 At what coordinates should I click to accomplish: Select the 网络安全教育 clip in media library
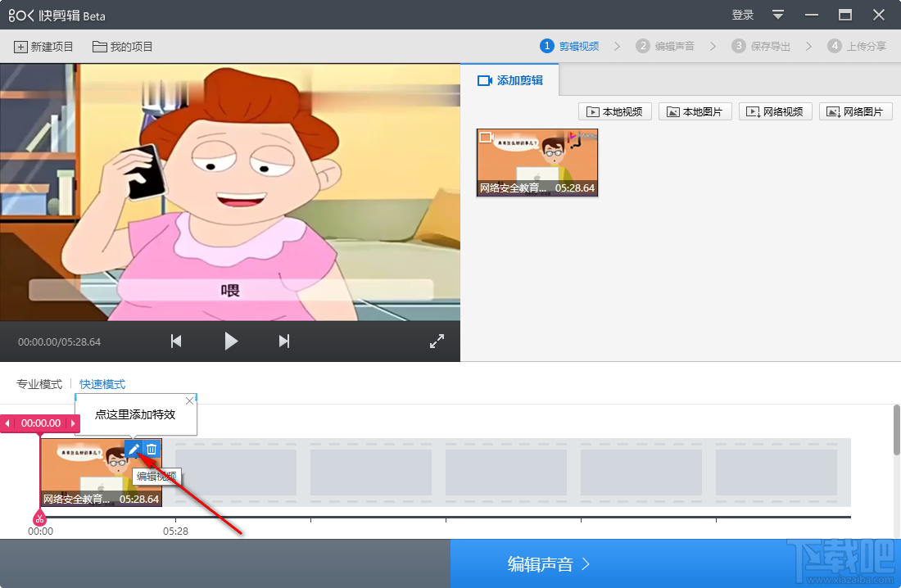pyautogui.click(x=537, y=163)
